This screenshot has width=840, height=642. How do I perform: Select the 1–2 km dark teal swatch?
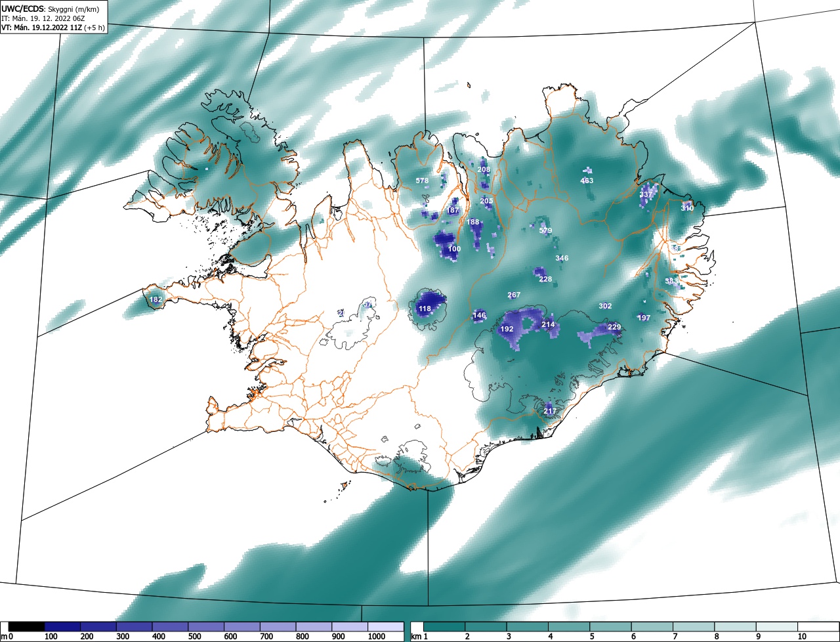444,626
